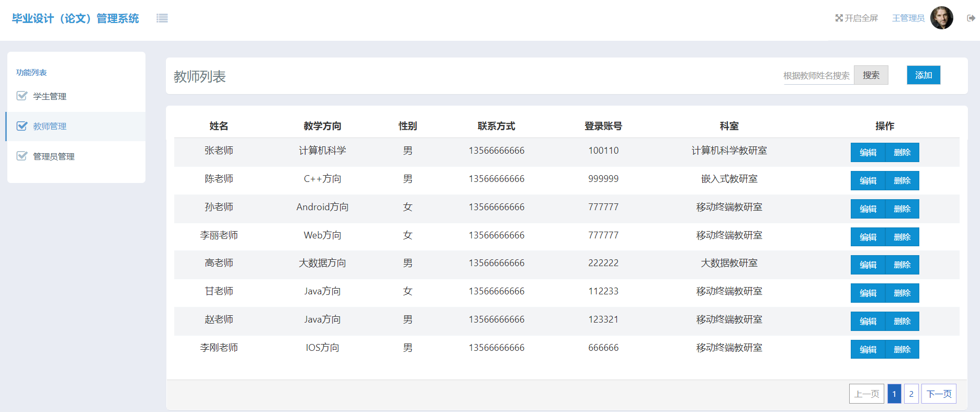The width and height of the screenshot is (980, 412).
Task: Edit the 张老师 row
Action: [868, 153]
